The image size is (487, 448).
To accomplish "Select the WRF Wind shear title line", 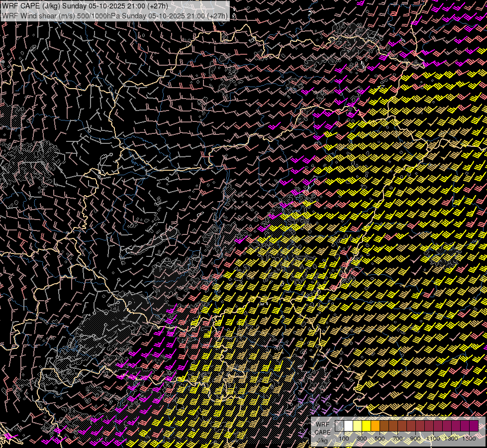I will (x=115, y=15).
